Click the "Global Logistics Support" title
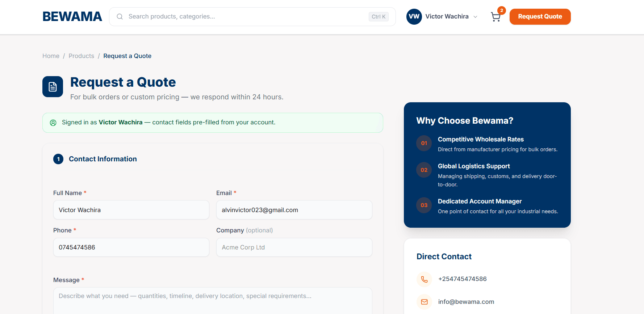Image resolution: width=644 pixels, height=314 pixels. [x=474, y=166]
